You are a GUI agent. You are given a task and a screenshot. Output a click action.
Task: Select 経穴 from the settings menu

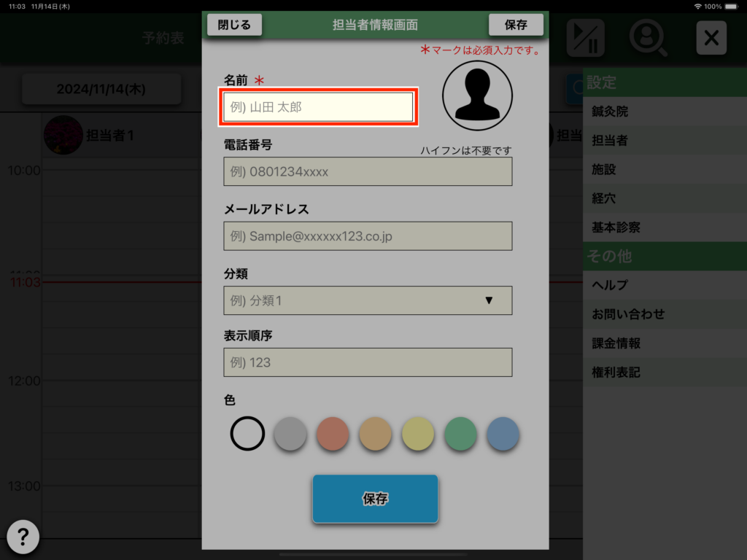tap(604, 198)
